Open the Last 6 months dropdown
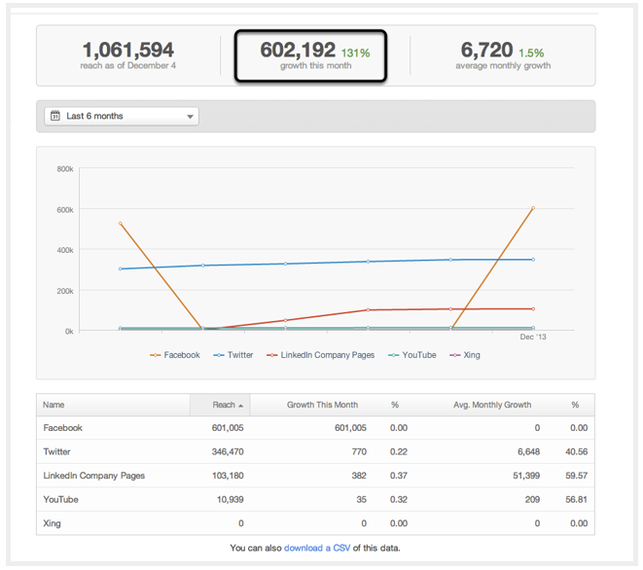The width and height of the screenshot is (643, 570). point(121,116)
